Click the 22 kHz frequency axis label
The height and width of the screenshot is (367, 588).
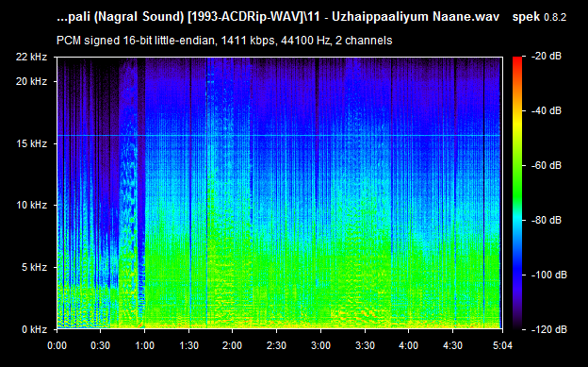(x=31, y=57)
